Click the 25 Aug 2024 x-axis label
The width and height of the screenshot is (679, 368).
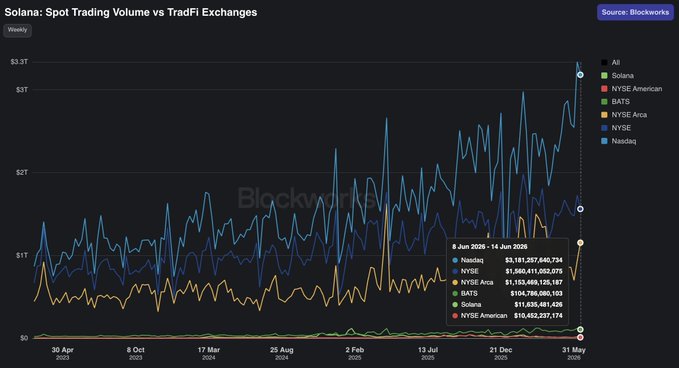tap(281, 353)
